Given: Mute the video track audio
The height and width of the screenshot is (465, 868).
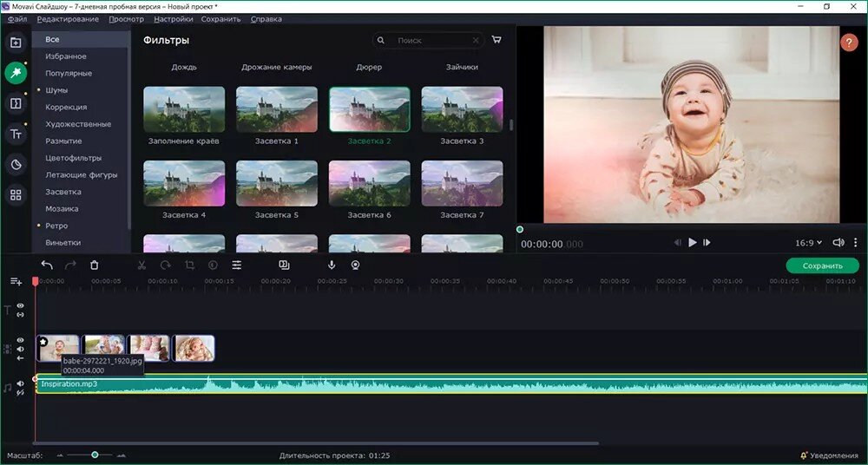Looking at the screenshot, I should coord(21,350).
